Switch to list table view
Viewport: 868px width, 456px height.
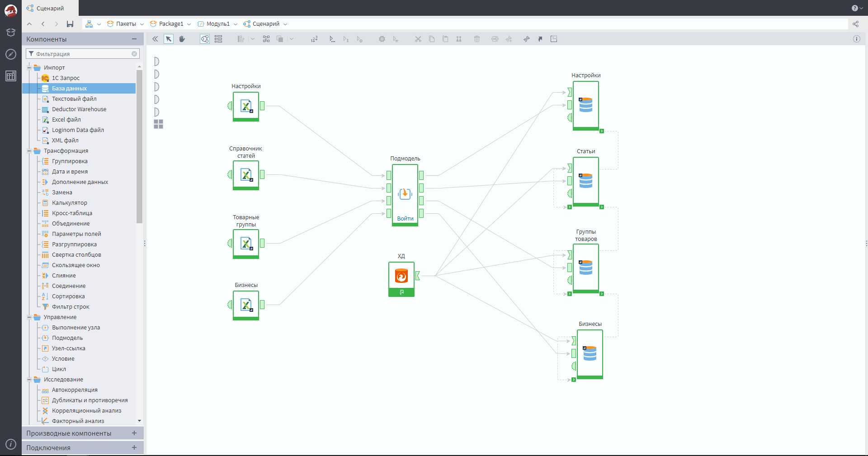[218, 39]
